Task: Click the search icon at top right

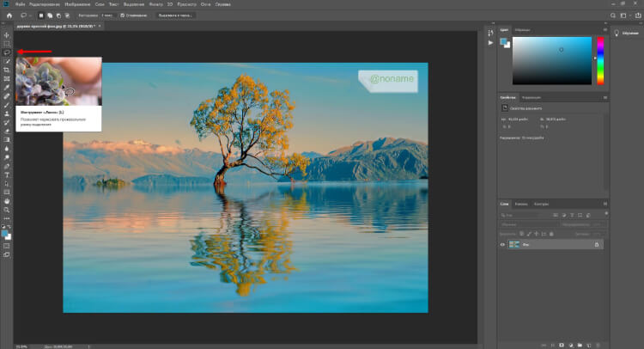Action: point(613,15)
